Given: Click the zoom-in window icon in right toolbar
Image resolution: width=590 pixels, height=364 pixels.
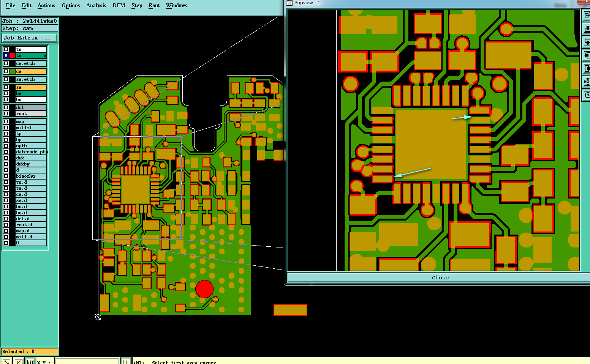Looking at the screenshot, I should pyautogui.click(x=587, y=15).
